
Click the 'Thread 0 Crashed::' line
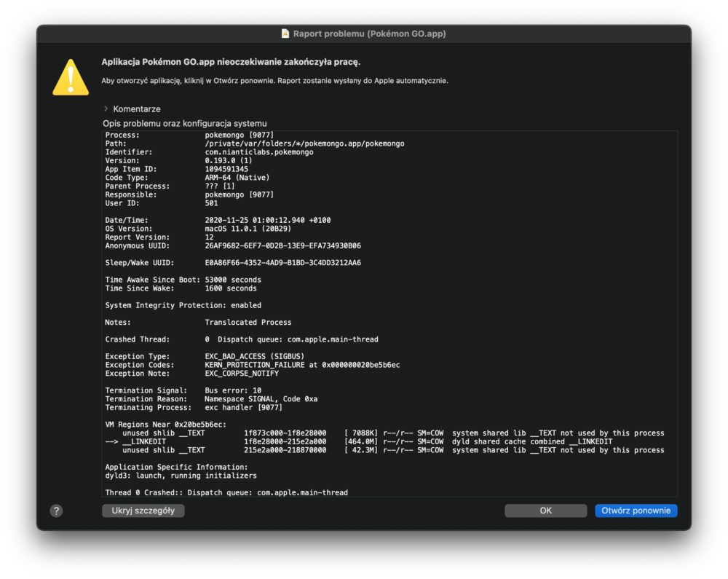coord(226,492)
